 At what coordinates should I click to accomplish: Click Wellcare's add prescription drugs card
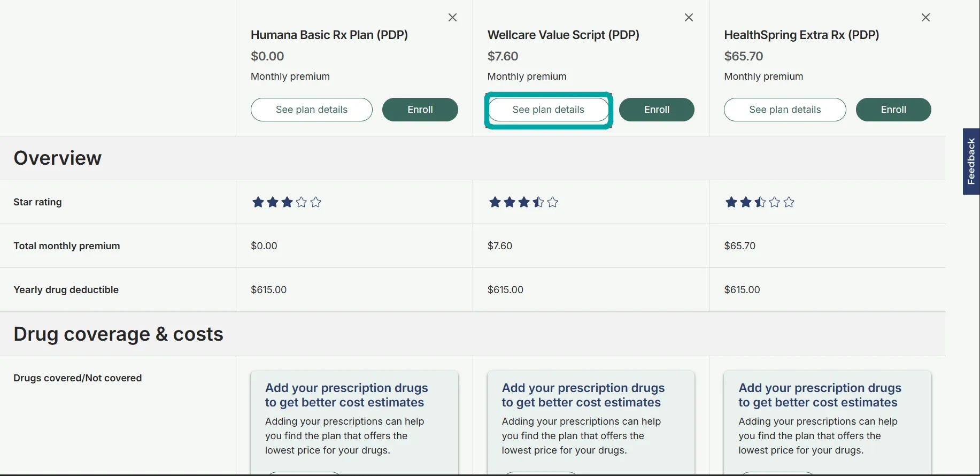(591, 422)
